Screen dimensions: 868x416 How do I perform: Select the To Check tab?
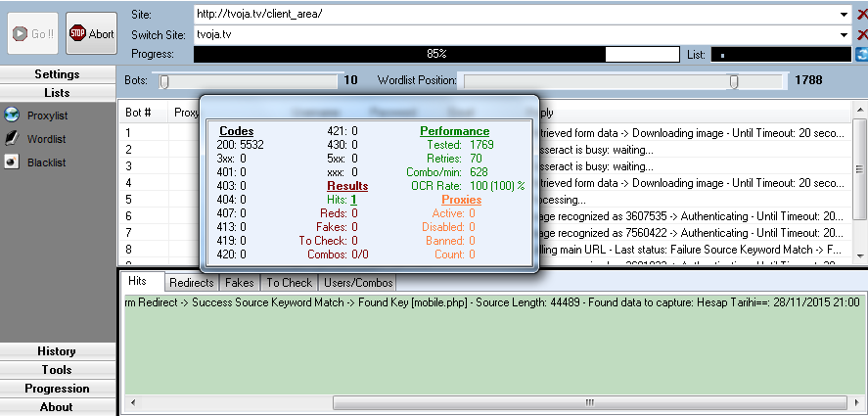pos(289,283)
